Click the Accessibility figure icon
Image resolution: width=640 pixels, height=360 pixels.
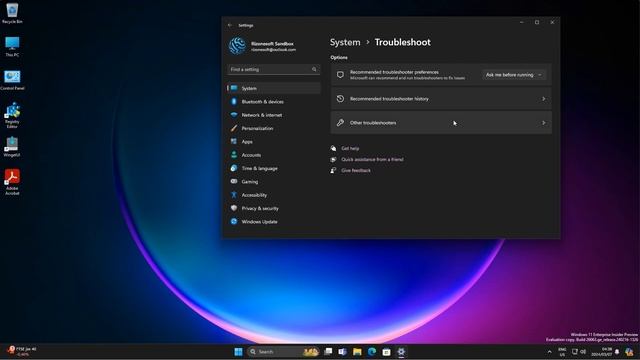[x=234, y=195]
